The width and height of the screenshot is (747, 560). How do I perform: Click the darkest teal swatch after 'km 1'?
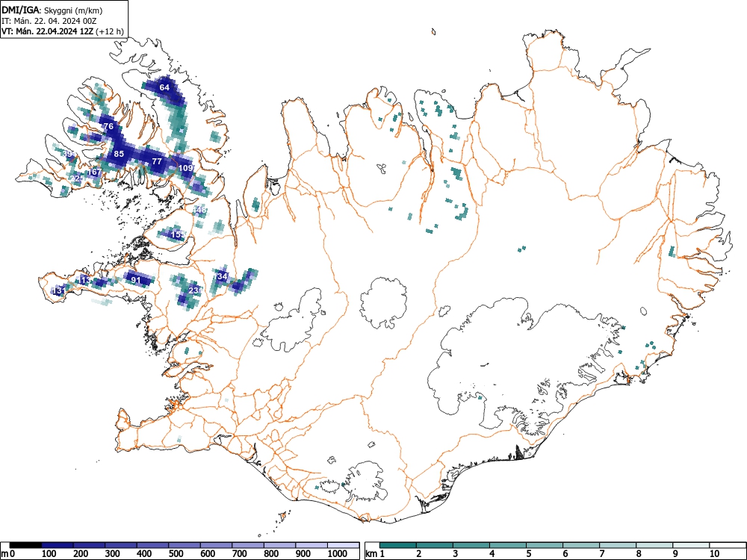coord(398,545)
